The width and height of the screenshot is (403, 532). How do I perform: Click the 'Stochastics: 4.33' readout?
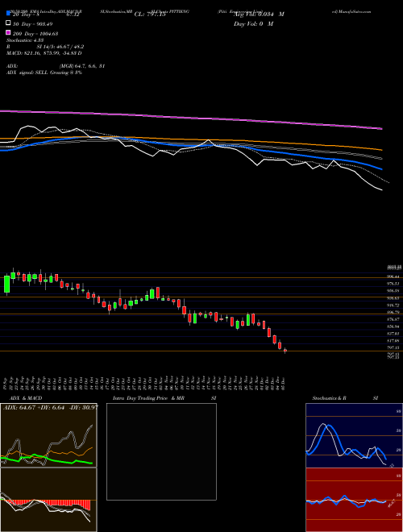(25, 40)
